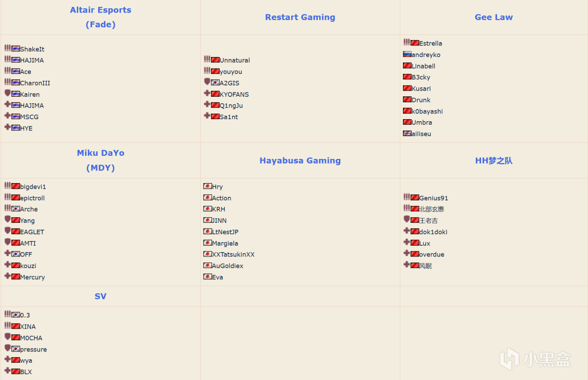Click player name XINA
This screenshot has width=588, height=380.
(28, 326)
